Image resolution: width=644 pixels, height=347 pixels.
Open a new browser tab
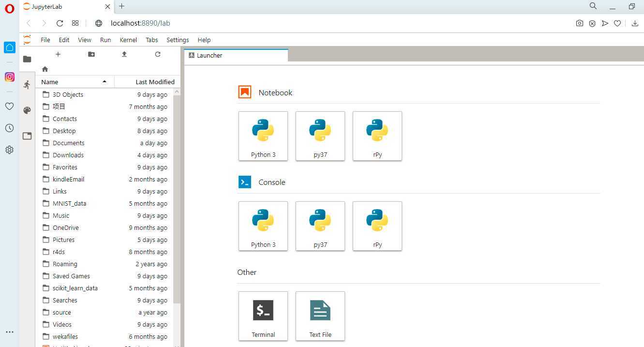click(x=122, y=6)
